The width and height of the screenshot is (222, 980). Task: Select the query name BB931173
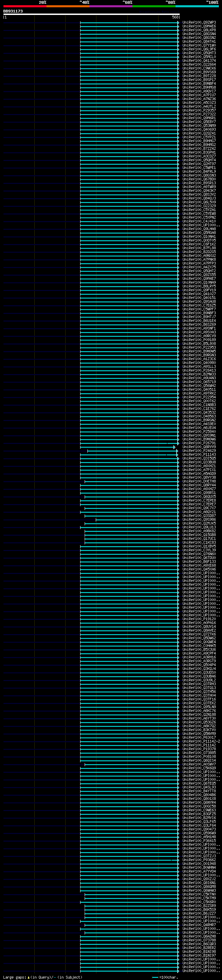(13, 11)
